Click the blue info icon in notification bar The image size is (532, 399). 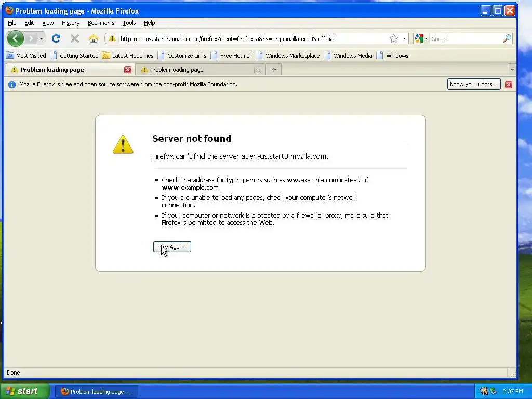click(x=12, y=85)
